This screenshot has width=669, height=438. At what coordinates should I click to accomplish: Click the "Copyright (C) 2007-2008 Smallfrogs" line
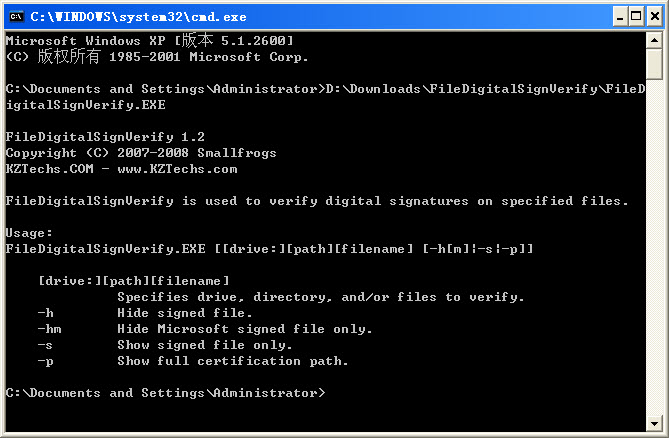(140, 153)
